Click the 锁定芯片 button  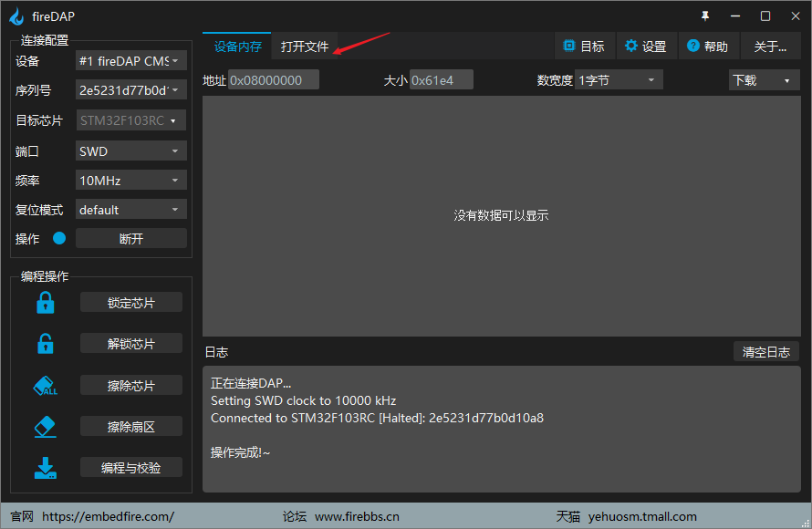(131, 303)
